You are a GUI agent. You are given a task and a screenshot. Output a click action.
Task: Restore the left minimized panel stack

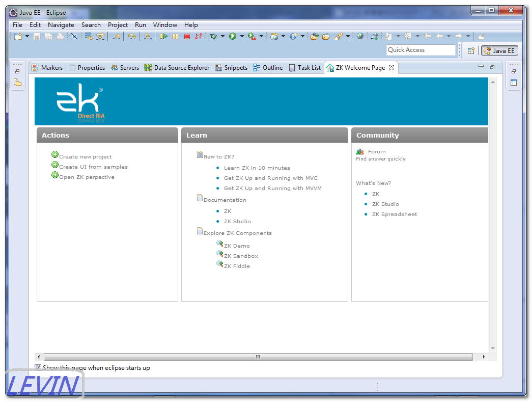[17, 71]
